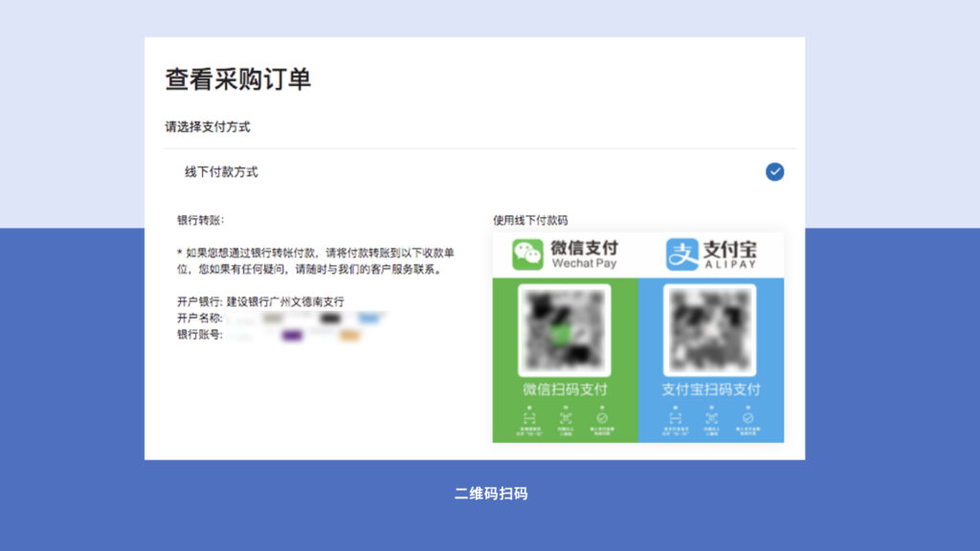Click the 查看采购订单 page heading
This screenshot has height=551, width=980.
(238, 79)
